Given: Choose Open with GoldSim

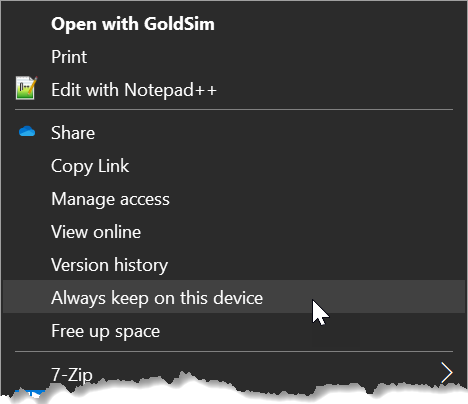Looking at the screenshot, I should click(x=233, y=24).
